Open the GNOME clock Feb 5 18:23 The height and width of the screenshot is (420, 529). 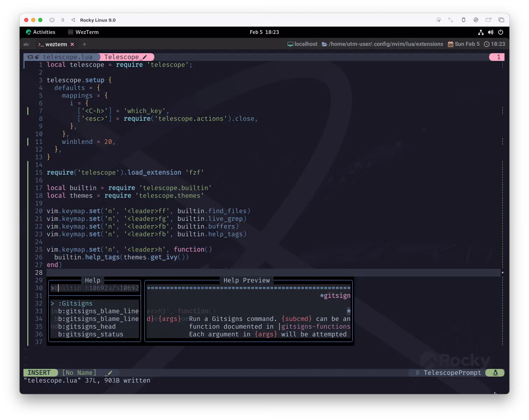click(x=264, y=32)
